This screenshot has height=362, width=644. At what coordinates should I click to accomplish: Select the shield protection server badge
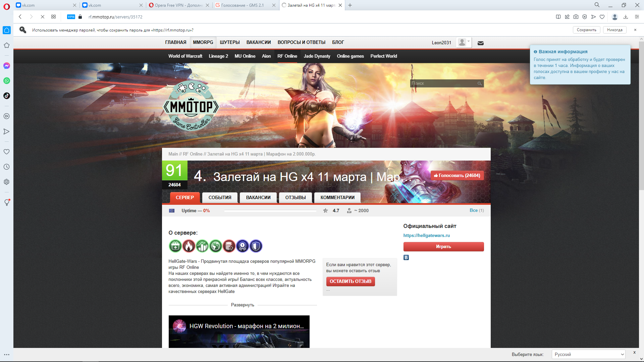[256, 246]
